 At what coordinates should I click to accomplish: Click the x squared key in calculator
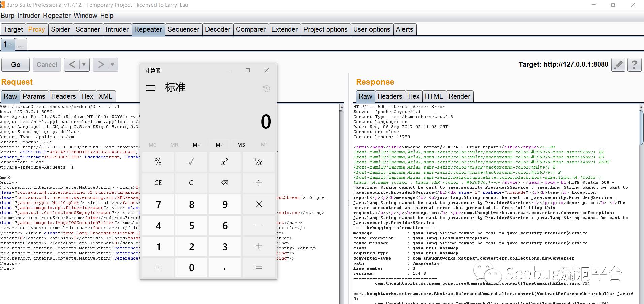coord(224,162)
